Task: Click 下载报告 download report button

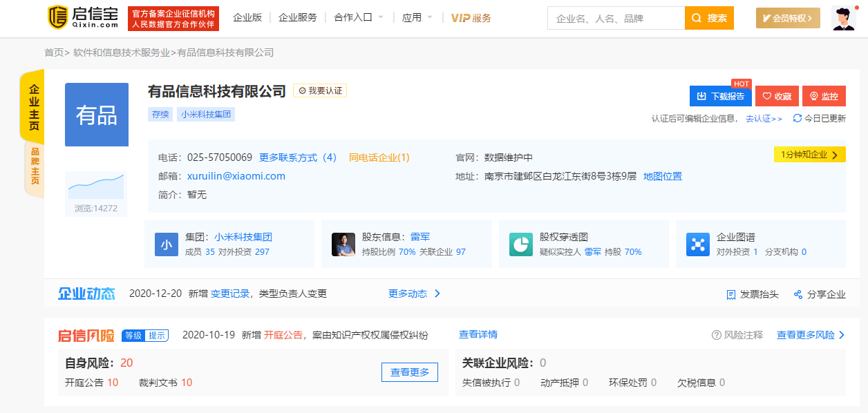Action: pyautogui.click(x=721, y=96)
